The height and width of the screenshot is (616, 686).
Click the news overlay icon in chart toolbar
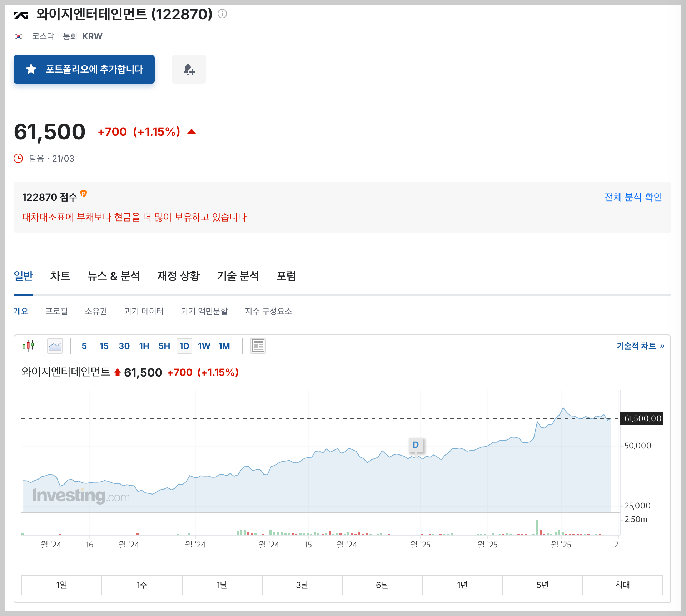[x=258, y=346]
